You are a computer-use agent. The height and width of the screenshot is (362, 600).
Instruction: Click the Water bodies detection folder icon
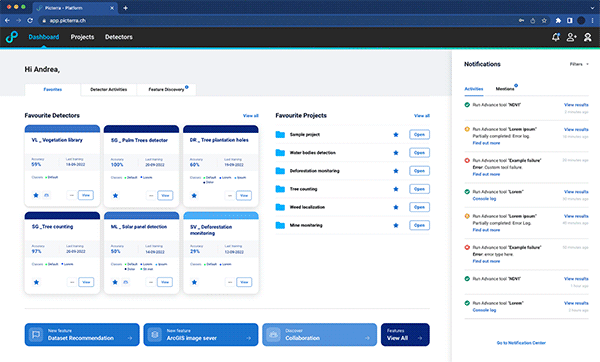coord(280,153)
